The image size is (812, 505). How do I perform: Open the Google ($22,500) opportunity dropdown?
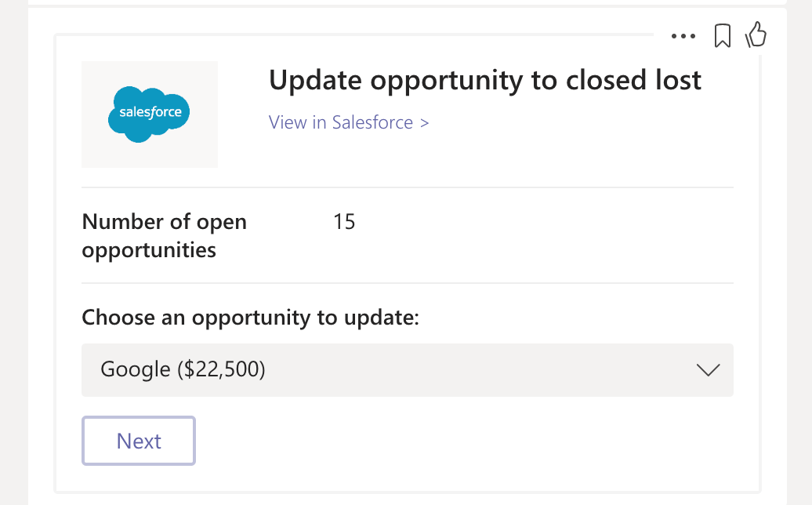407,370
